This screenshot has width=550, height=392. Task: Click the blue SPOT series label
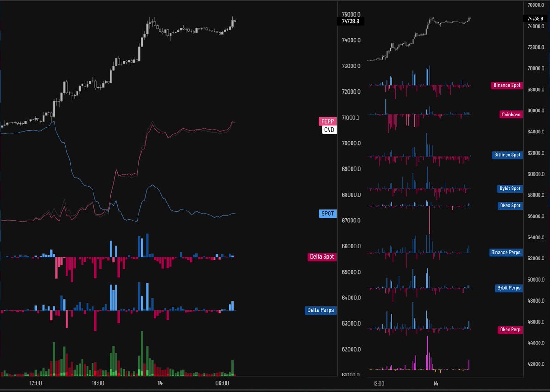pos(328,214)
